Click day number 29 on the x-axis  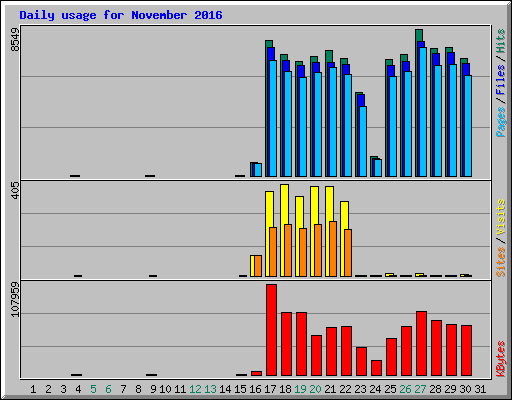[450, 389]
